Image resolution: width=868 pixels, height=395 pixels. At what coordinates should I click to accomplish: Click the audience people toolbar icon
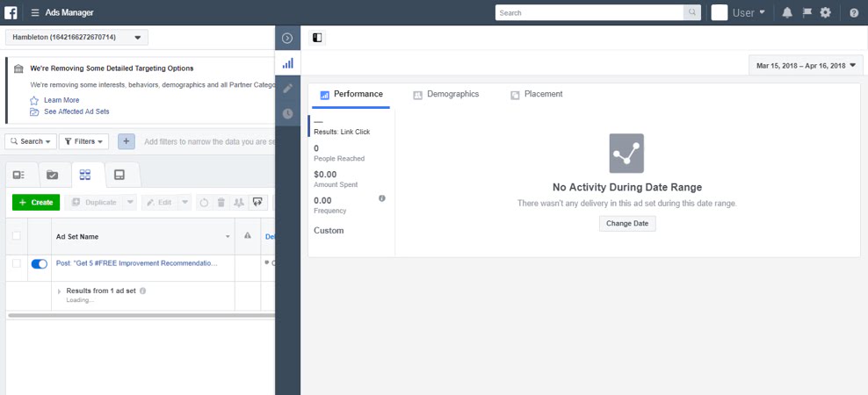(x=239, y=203)
